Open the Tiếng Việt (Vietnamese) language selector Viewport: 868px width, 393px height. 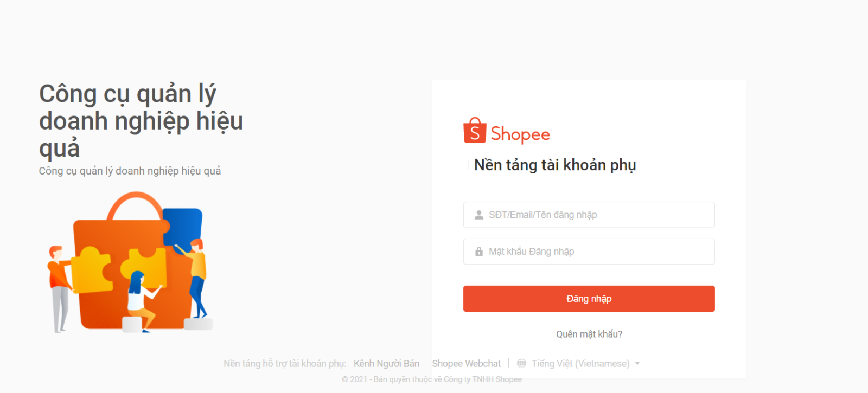tap(580, 363)
